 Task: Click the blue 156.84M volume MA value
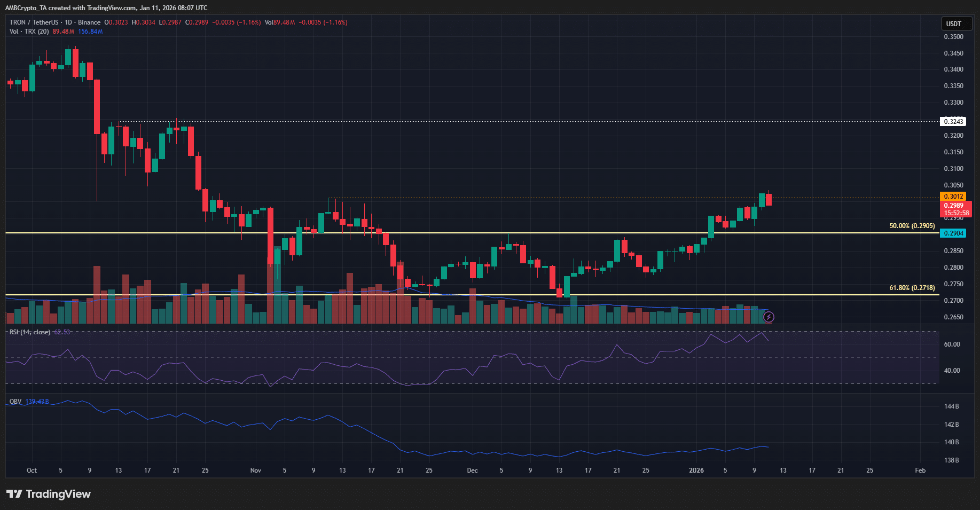(x=89, y=31)
